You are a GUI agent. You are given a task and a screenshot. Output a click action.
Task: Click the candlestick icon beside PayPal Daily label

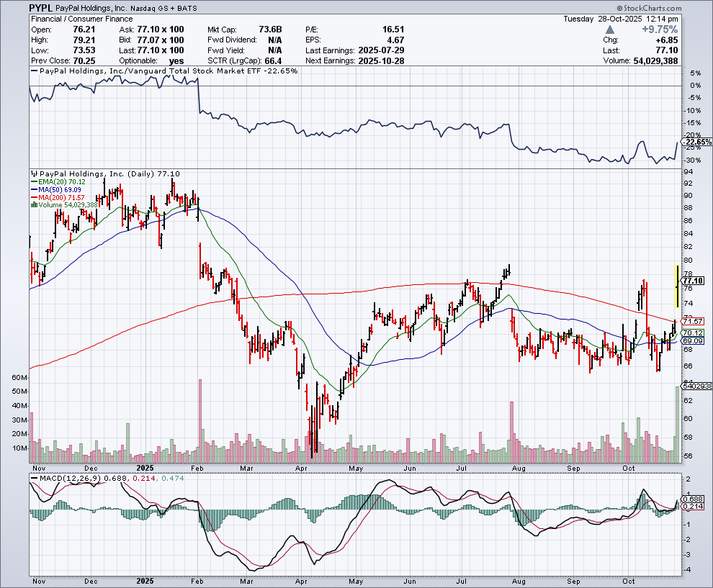pyautogui.click(x=32, y=174)
